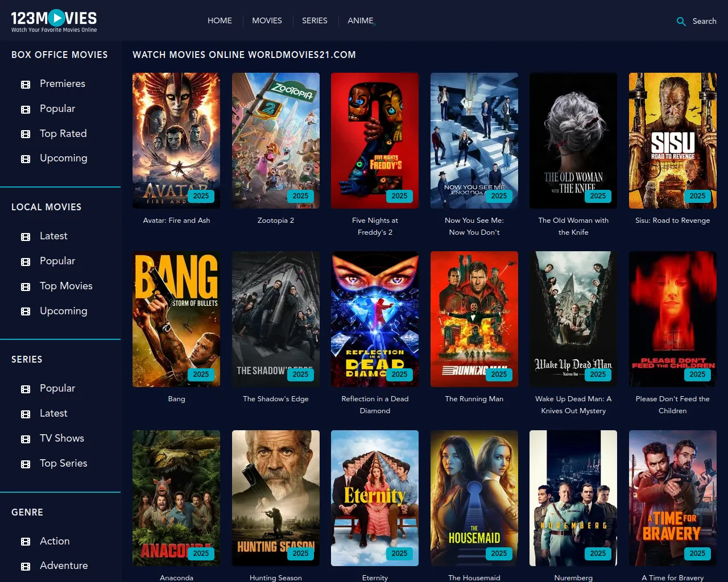Browse the Action genre
Viewport: 728px width, 582px height.
tap(55, 541)
